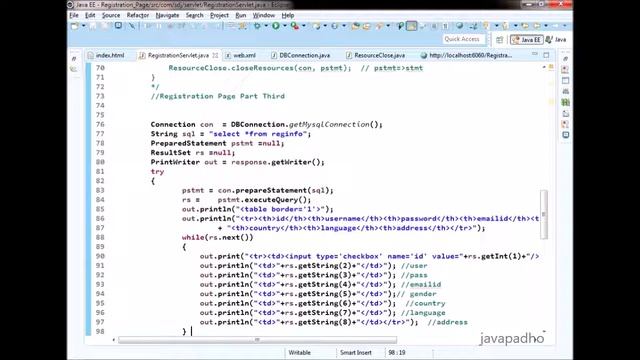
Task: Click the Next Annotation toolbar icon
Action: click(x=486, y=26)
